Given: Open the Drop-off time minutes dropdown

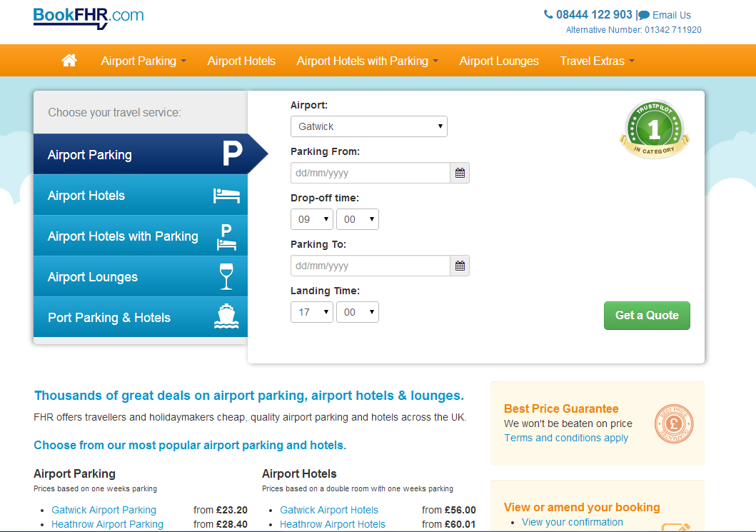Looking at the screenshot, I should pyautogui.click(x=357, y=219).
